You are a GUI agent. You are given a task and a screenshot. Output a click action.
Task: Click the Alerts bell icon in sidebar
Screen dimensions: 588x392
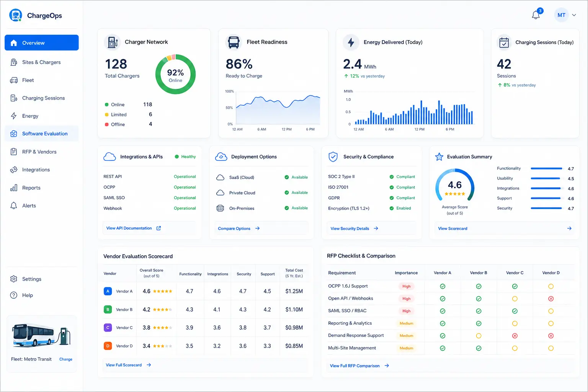point(14,206)
